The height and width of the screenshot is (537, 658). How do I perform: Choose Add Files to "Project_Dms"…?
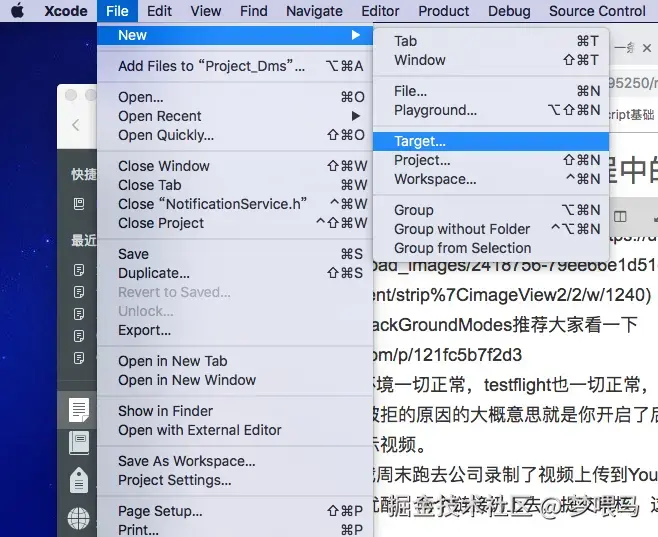(235, 66)
